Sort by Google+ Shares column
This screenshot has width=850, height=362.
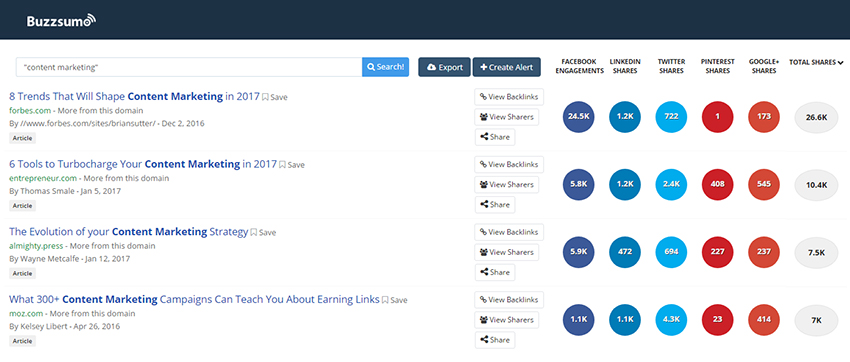[x=764, y=67]
